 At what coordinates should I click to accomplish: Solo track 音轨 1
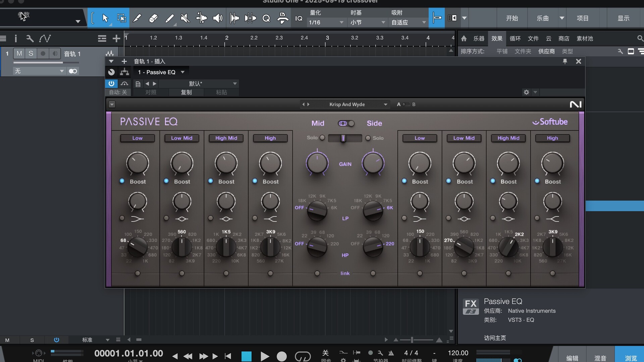31,54
